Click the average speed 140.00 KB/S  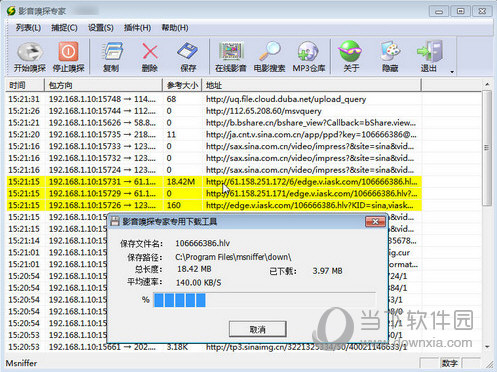(x=198, y=283)
